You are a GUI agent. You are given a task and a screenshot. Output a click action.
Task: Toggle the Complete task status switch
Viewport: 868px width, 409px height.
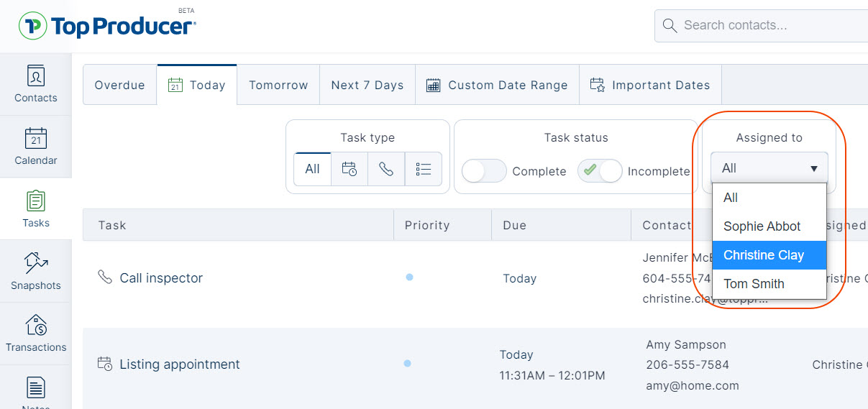click(x=484, y=171)
